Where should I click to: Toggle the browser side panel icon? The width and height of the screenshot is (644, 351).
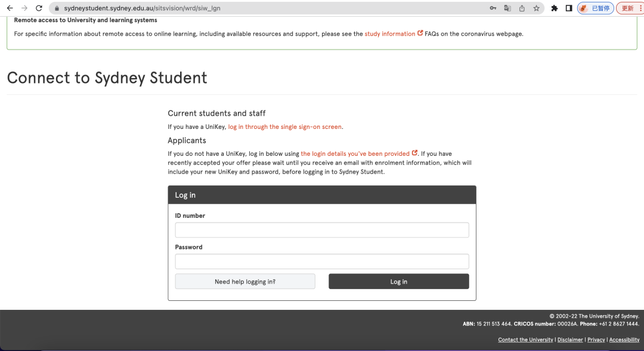569,8
